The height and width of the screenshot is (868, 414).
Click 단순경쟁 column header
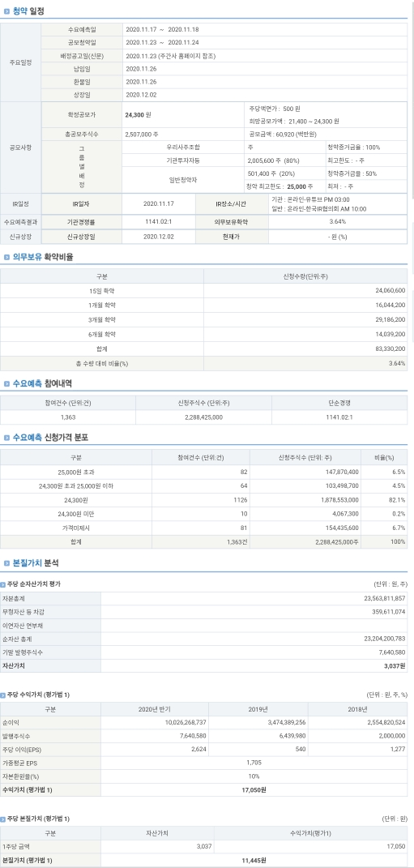(339, 403)
